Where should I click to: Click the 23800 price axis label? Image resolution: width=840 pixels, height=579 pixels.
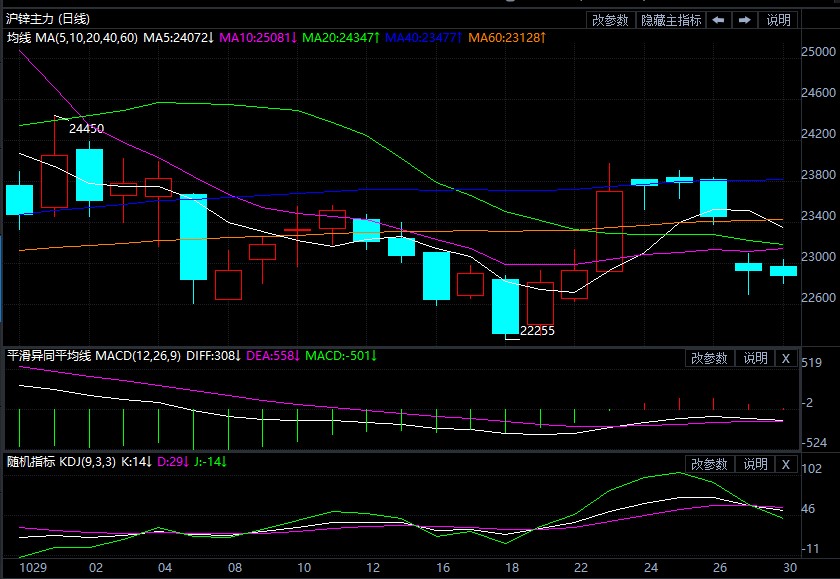coord(819,175)
